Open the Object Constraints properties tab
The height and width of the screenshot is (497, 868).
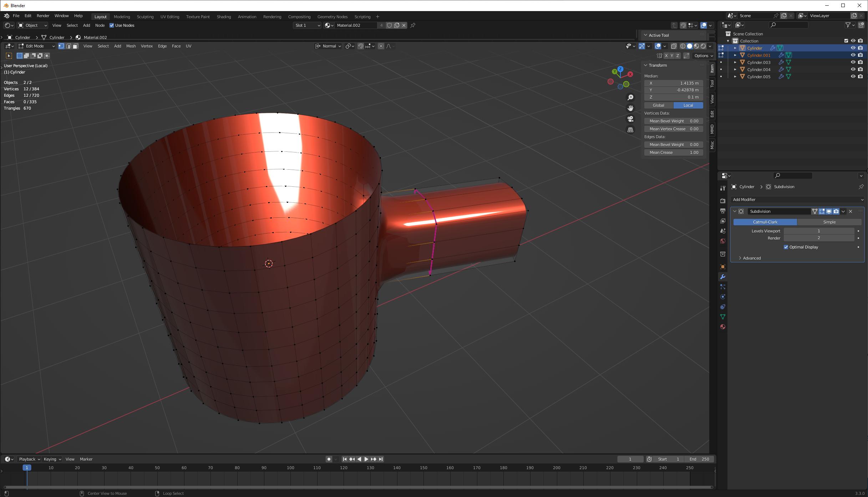[722, 307]
